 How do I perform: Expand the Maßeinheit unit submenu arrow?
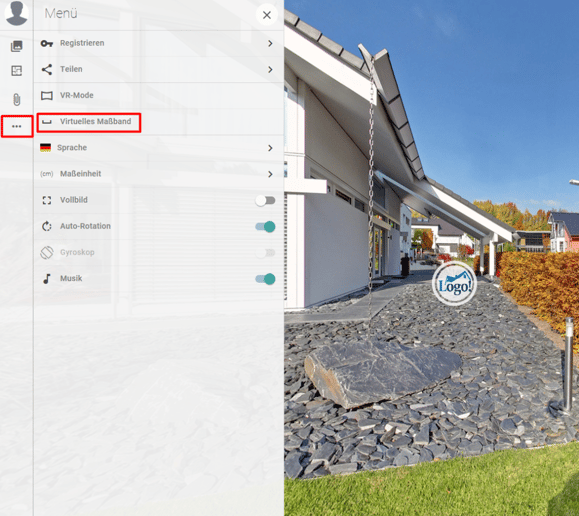coord(270,174)
